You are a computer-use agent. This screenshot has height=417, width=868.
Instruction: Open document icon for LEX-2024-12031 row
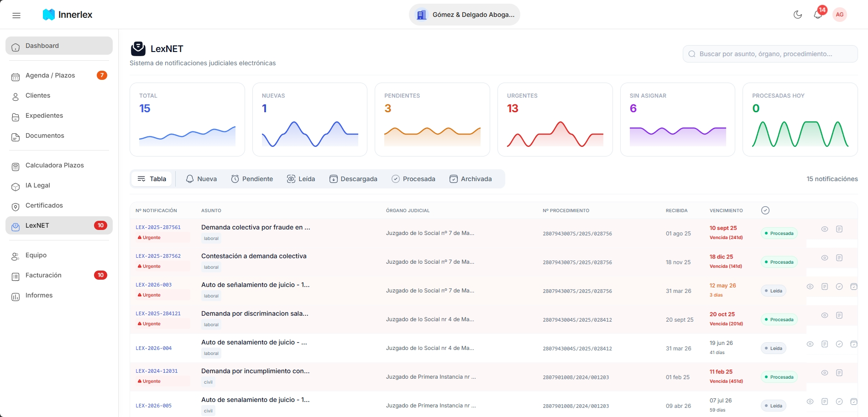click(839, 373)
